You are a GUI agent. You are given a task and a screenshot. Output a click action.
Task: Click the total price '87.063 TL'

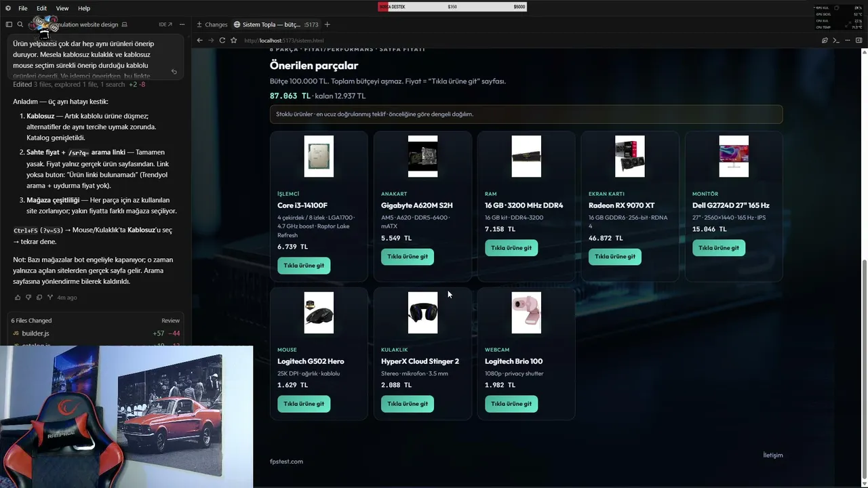pos(290,96)
